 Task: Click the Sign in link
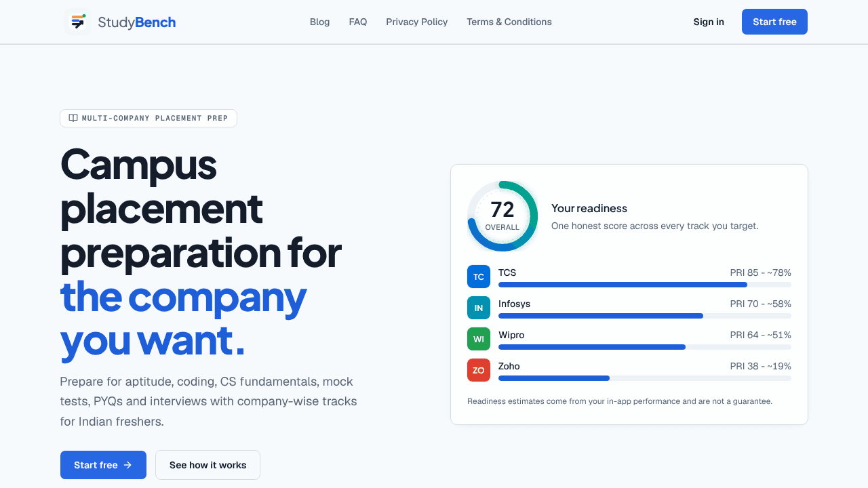pos(709,22)
